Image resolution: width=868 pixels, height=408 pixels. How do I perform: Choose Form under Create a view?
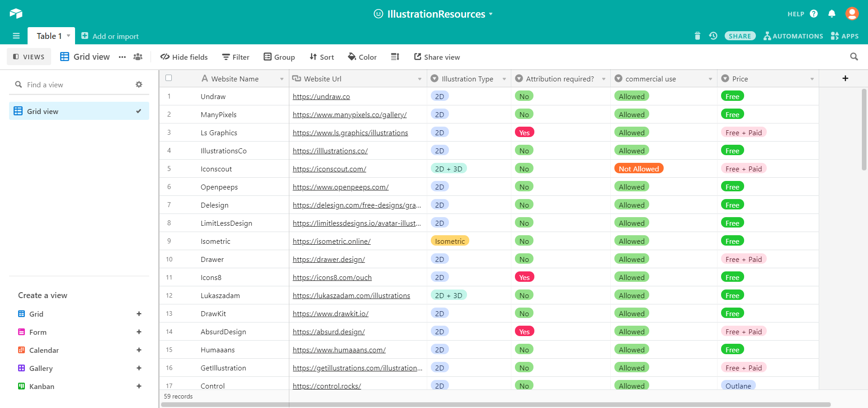38,332
